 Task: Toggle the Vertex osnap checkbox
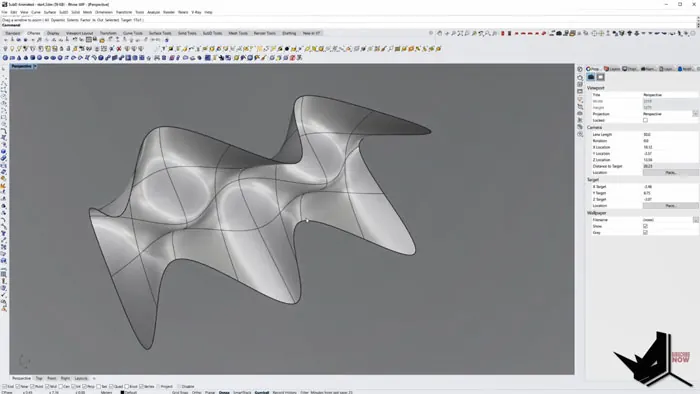(x=142, y=386)
